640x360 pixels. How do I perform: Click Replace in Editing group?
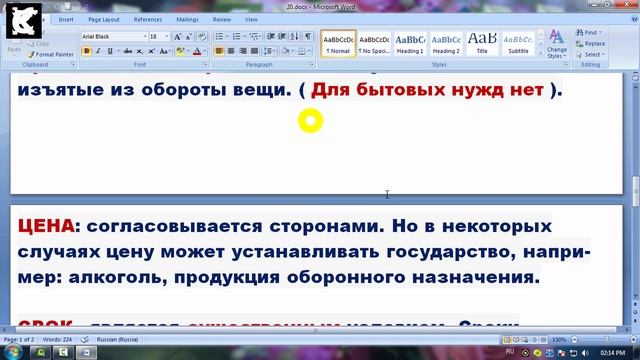pyautogui.click(x=590, y=44)
